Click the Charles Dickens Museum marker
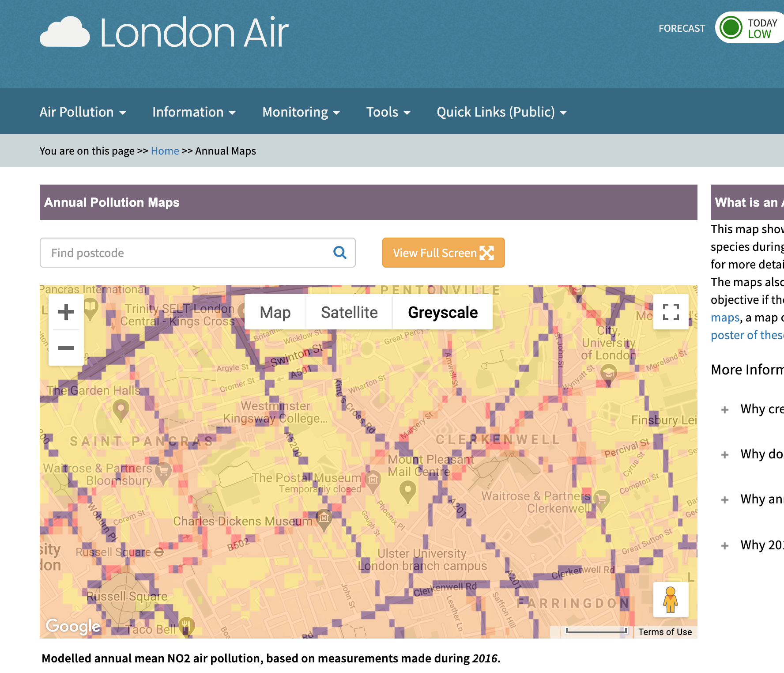The height and width of the screenshot is (673, 784). (x=324, y=517)
